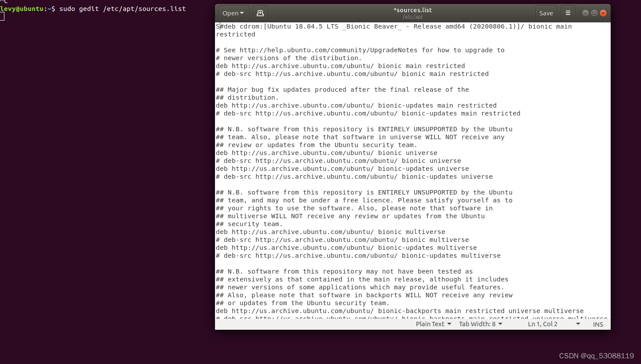The image size is (641, 364).
Task: Click the help.ubuntu.com UpgradeNotes comment line
Action: (x=360, y=50)
